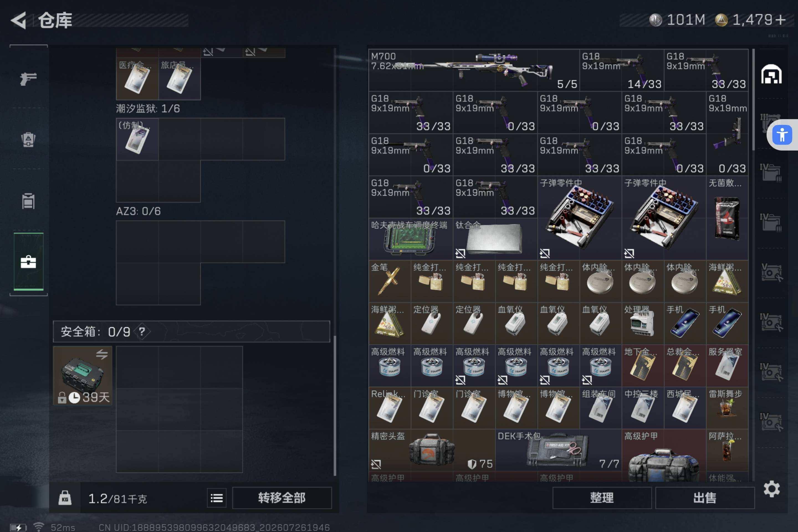798x532 pixels.
Task: Select the 雷斯舞步 cocktail item
Action: 727,408
